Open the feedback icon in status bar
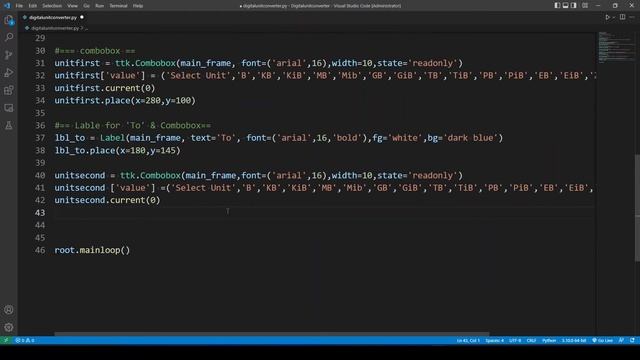 coord(621,340)
